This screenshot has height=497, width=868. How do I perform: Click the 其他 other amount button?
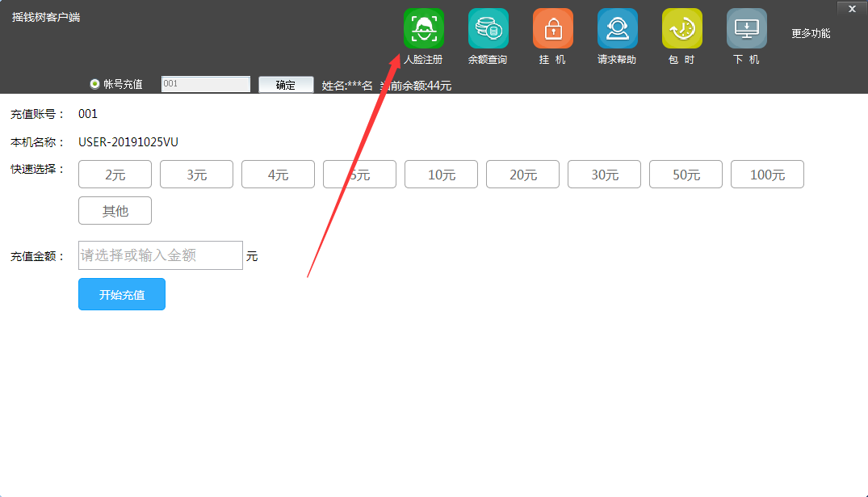click(x=115, y=211)
